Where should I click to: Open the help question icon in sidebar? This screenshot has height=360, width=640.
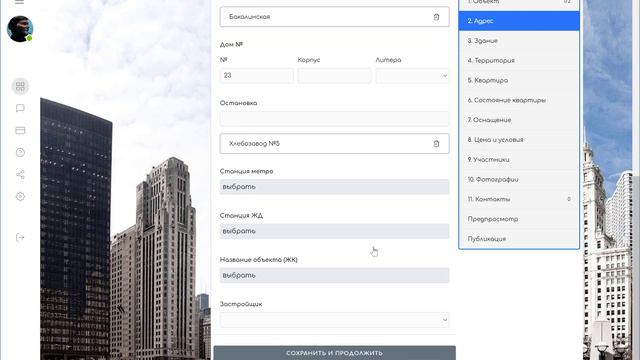pos(20,152)
